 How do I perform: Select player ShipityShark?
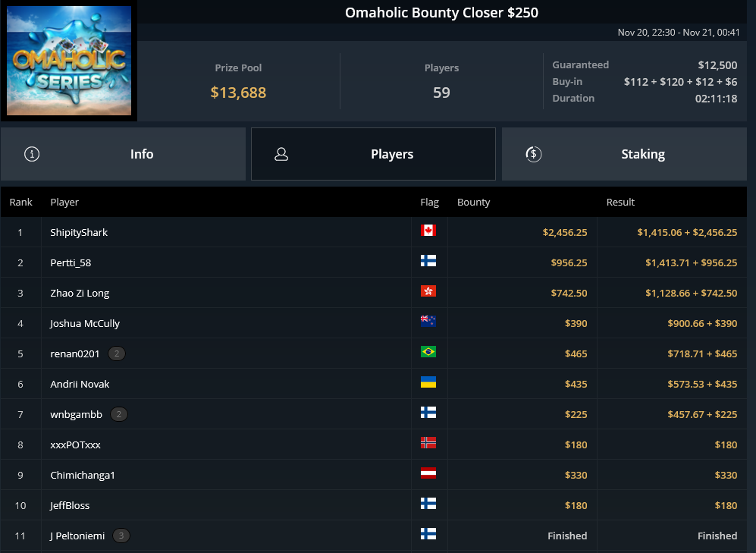(x=79, y=232)
